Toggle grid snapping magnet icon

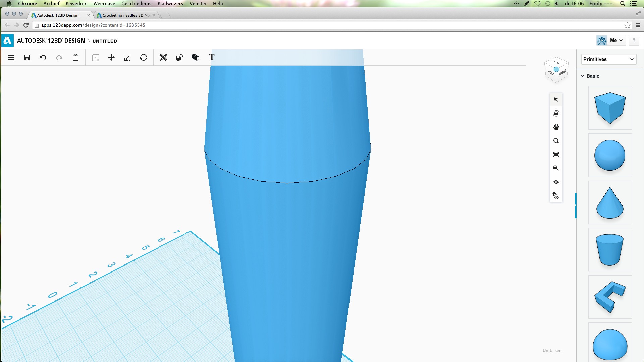click(556, 196)
